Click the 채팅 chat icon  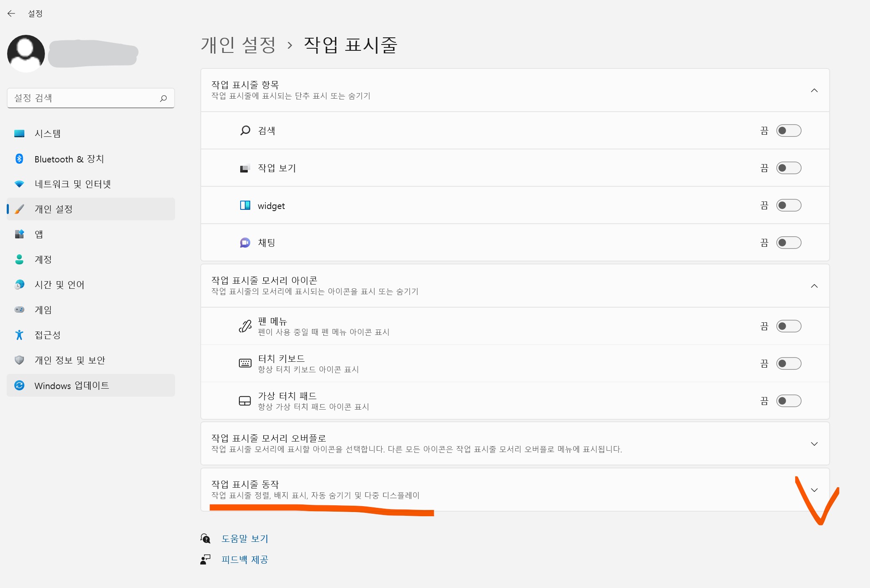[245, 243]
